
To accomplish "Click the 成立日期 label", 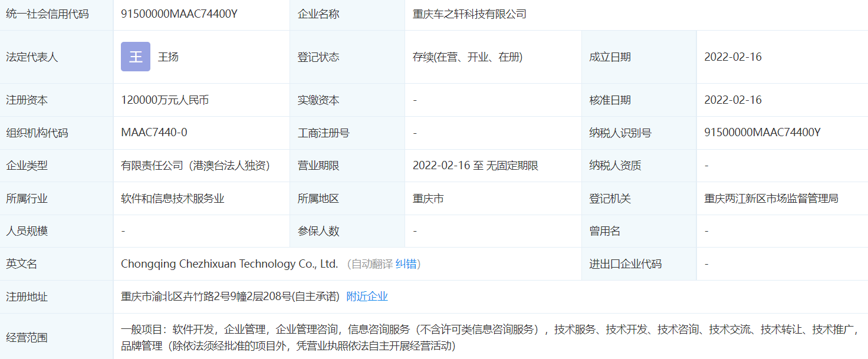I will (610, 57).
